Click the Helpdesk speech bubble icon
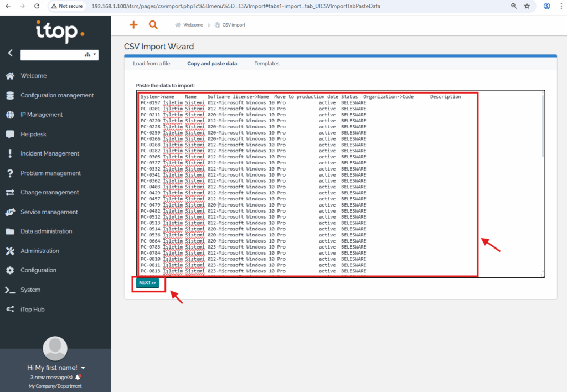 [10, 134]
